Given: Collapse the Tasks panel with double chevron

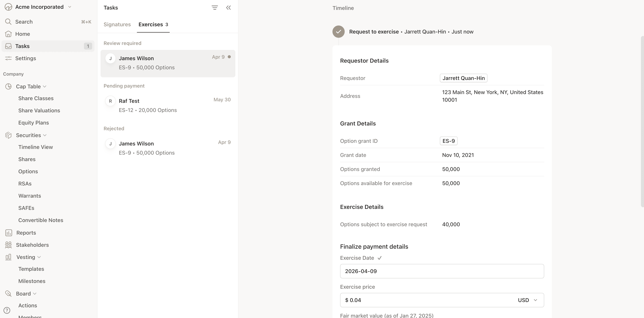Looking at the screenshot, I should 228,8.
